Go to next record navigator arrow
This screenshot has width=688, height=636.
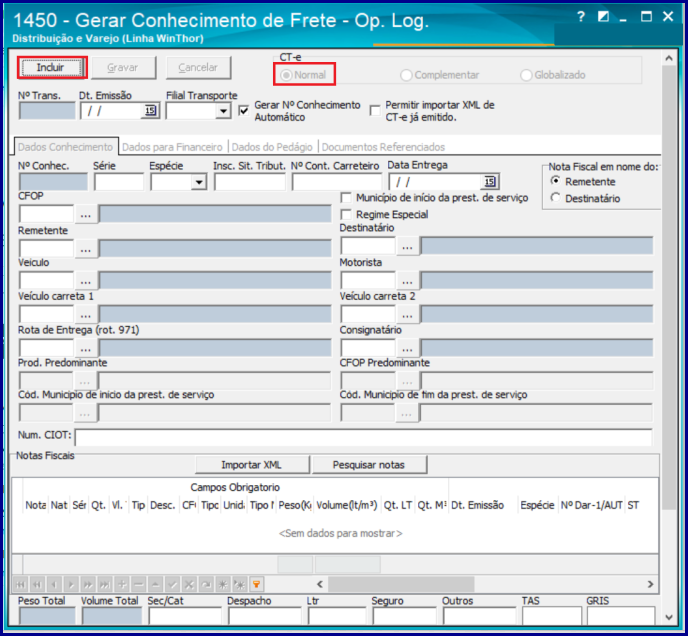71,585
